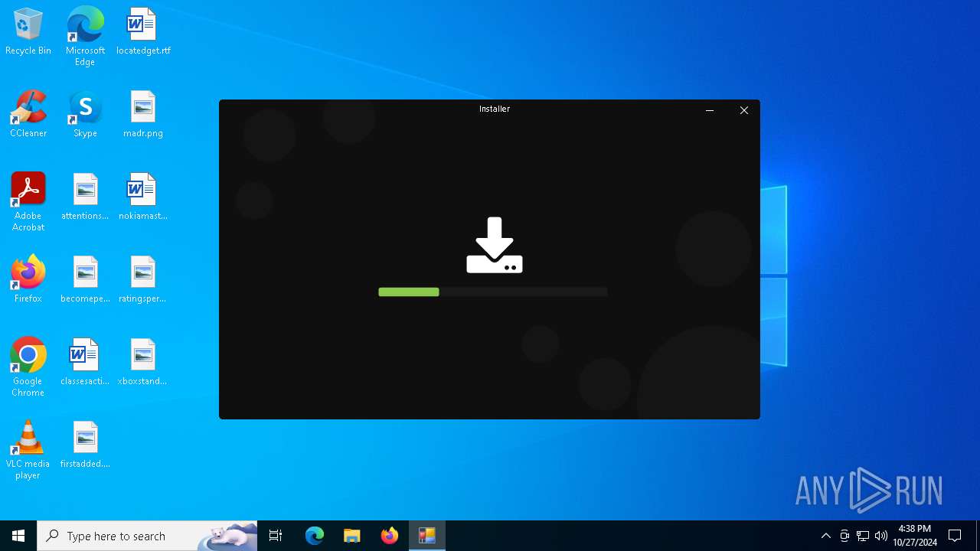The width and height of the screenshot is (980, 551).
Task: Open the volume control tray icon
Action: click(x=881, y=536)
